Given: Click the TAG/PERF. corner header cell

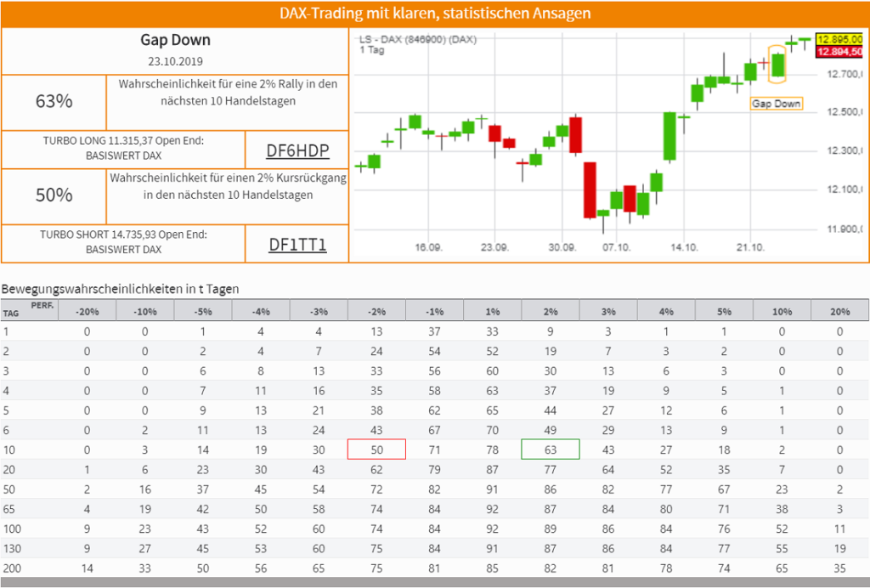Looking at the screenshot, I should click(x=29, y=311).
